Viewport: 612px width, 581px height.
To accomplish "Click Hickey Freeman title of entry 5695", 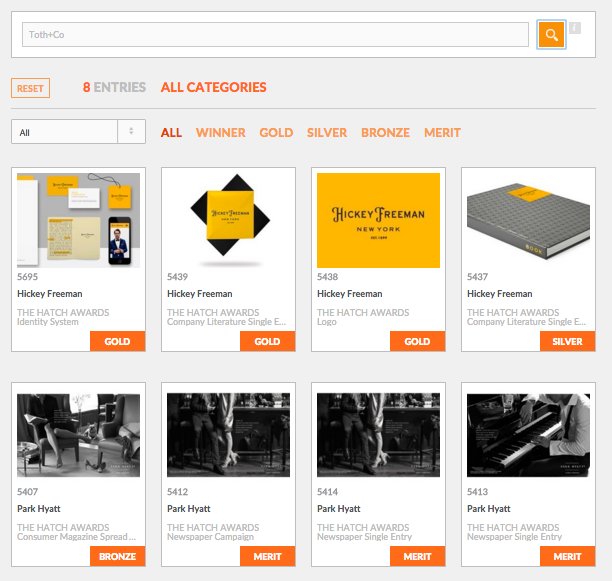I will click(50, 294).
